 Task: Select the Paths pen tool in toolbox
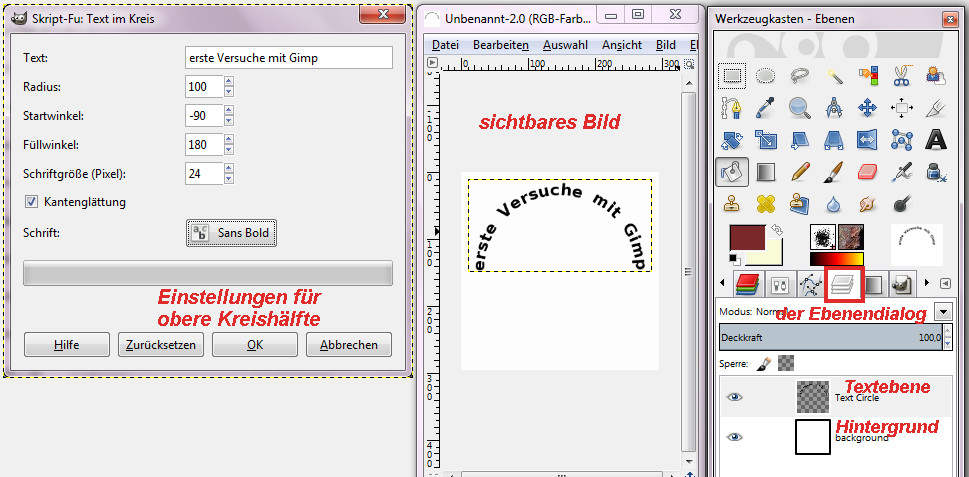pos(732,108)
